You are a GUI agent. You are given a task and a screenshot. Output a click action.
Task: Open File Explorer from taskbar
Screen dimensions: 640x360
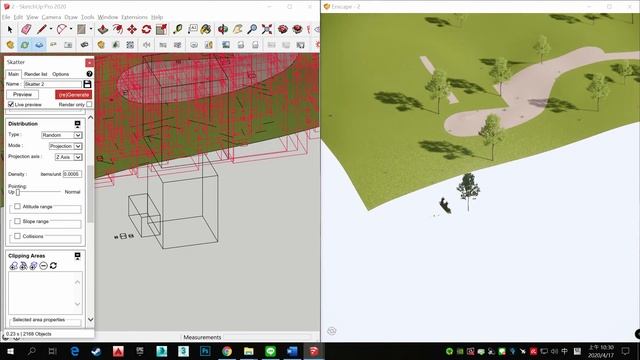[x=249, y=351]
